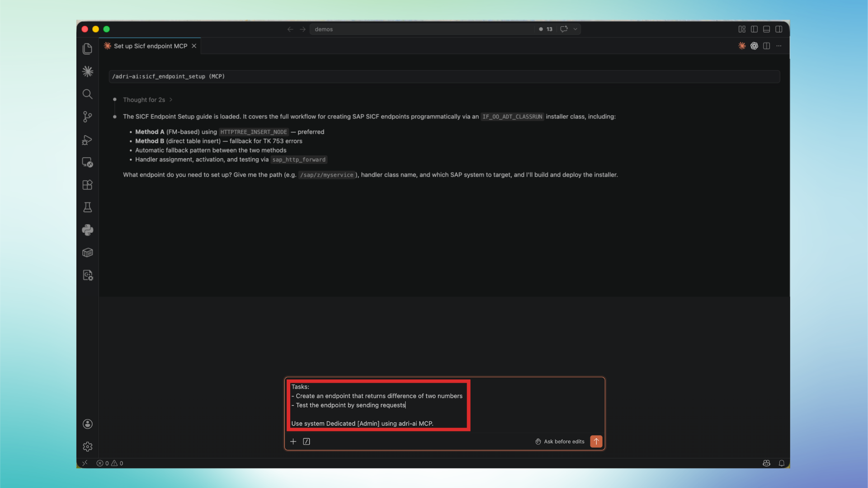Toggle the bottom panel visibility
Image resolution: width=868 pixels, height=488 pixels.
point(766,29)
